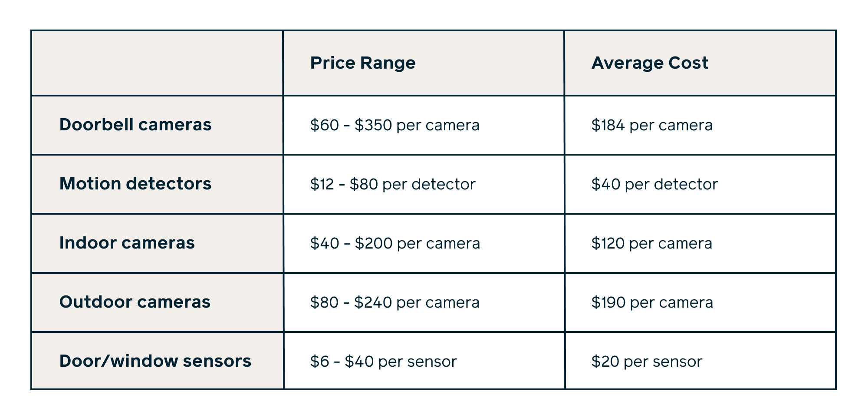This screenshot has height=418, width=868.
Task: Click the $20 per sensor average cost
Action: (x=647, y=362)
